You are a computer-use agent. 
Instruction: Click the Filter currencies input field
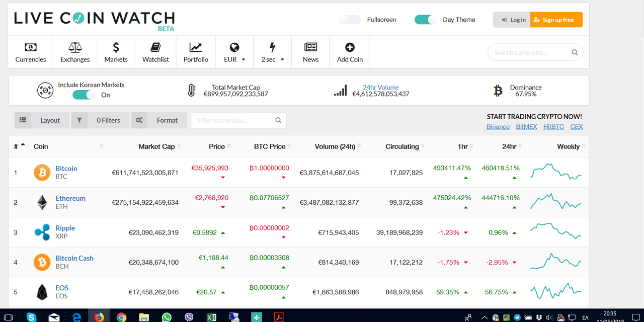tap(239, 120)
